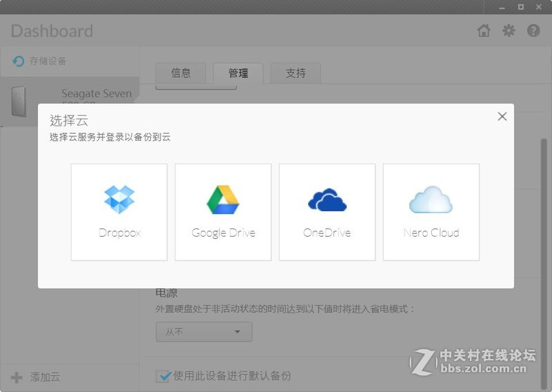Minimize the Dashboard window
Screen dimensions: 552x392
[502, 7]
